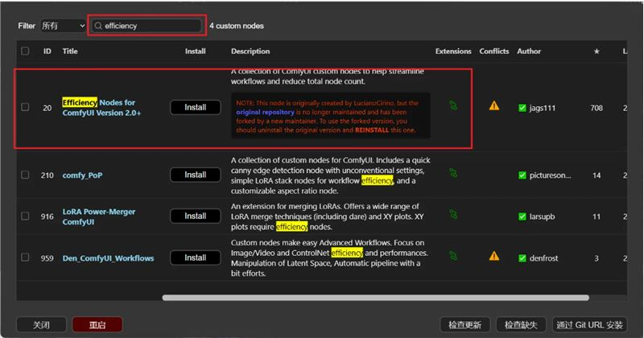Sort by the Title column header

click(x=70, y=52)
